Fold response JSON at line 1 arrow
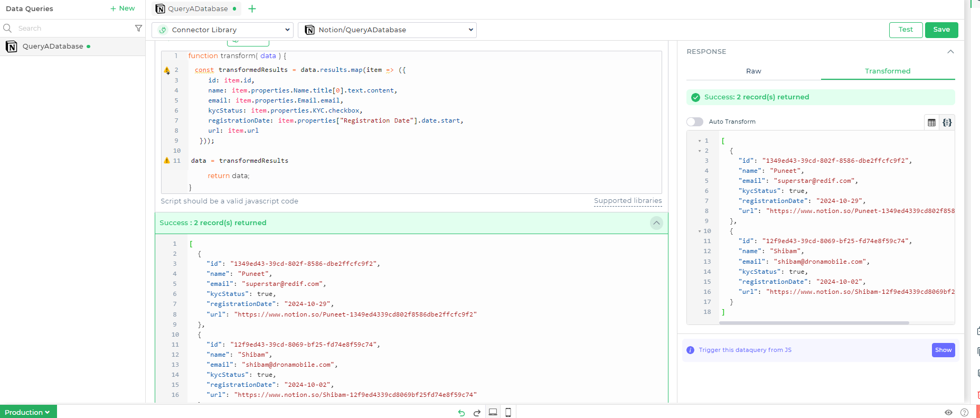980x418 pixels. point(700,141)
